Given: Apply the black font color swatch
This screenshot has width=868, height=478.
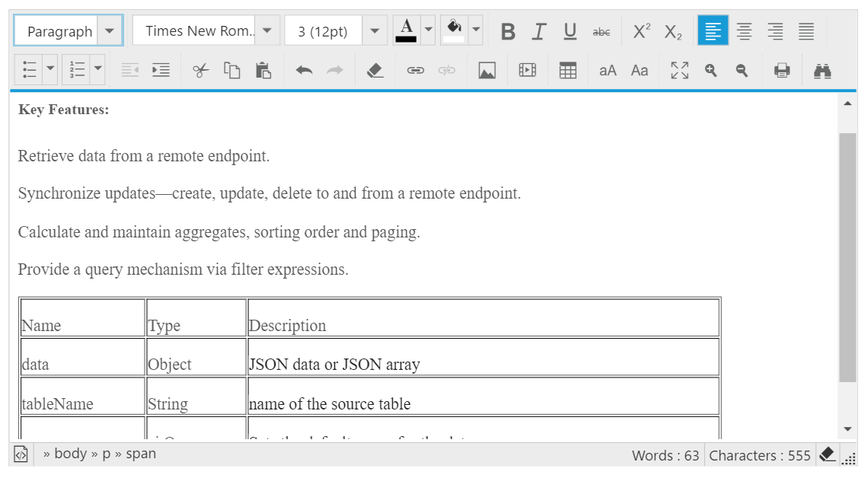Looking at the screenshot, I should [407, 31].
